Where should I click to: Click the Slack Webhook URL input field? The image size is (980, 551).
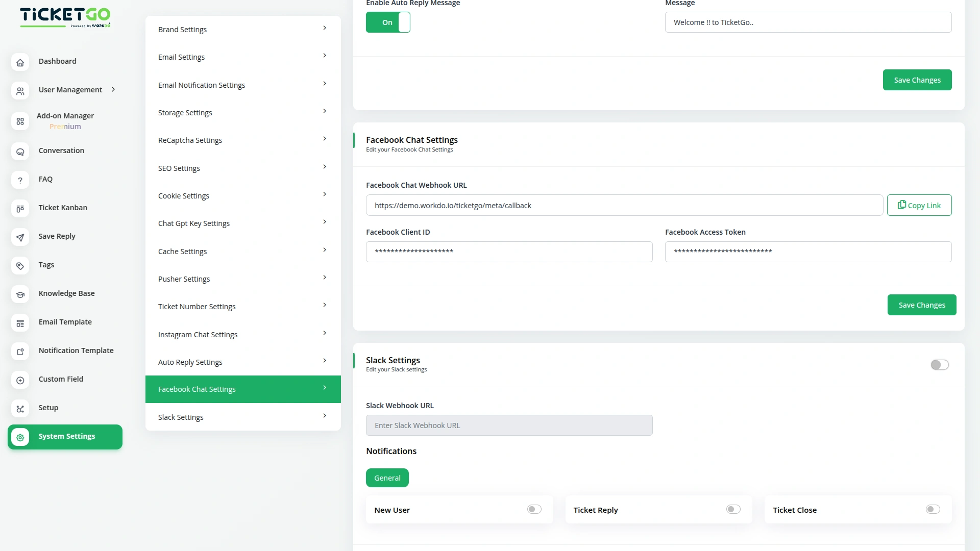point(509,425)
